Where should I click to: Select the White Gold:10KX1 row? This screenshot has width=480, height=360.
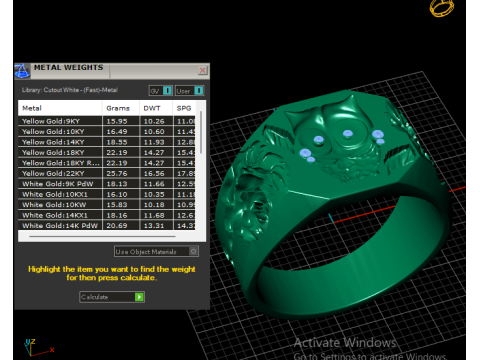(107, 194)
